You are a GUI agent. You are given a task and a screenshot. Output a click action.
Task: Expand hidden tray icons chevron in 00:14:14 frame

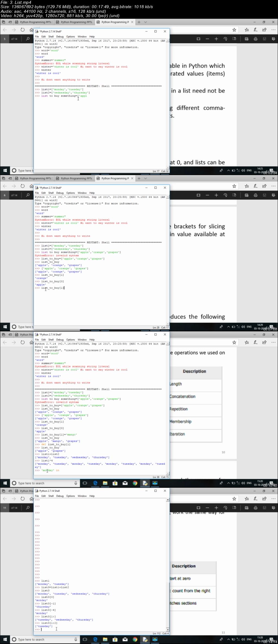coord(229,639)
